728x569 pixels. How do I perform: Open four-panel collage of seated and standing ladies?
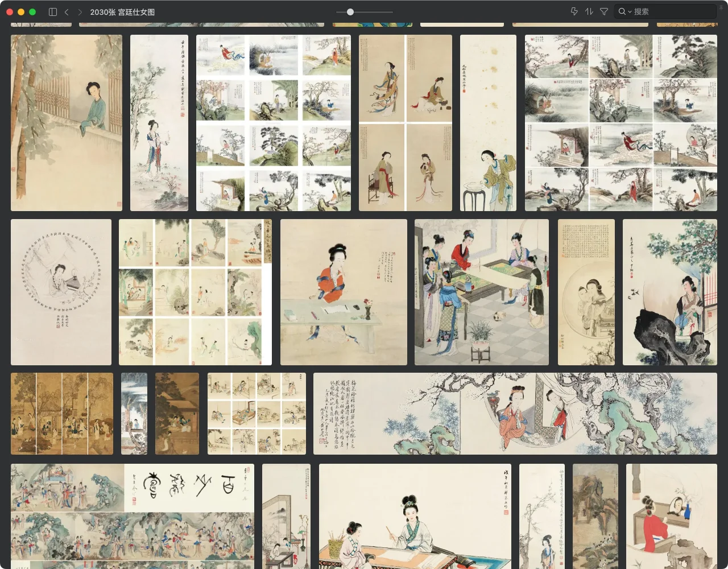pos(406,123)
